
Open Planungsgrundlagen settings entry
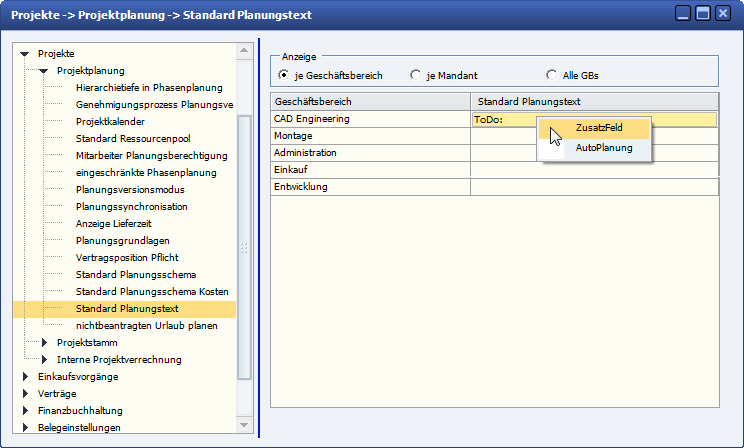coord(122,240)
